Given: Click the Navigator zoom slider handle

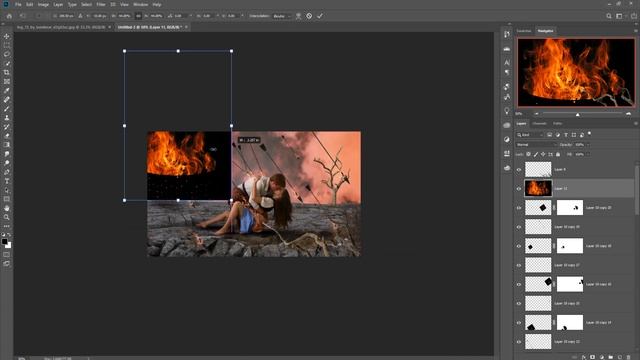Looking at the screenshot, I should point(578,115).
